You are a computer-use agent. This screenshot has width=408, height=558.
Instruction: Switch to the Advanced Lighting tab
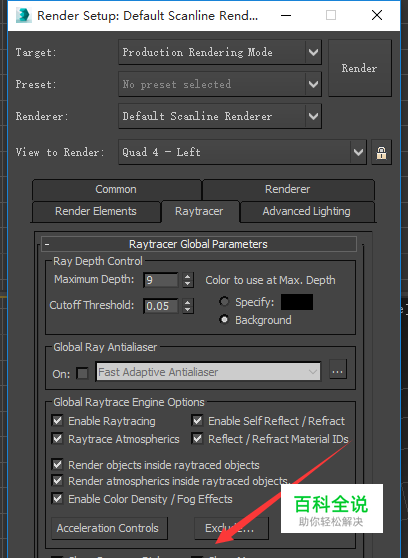tap(307, 211)
